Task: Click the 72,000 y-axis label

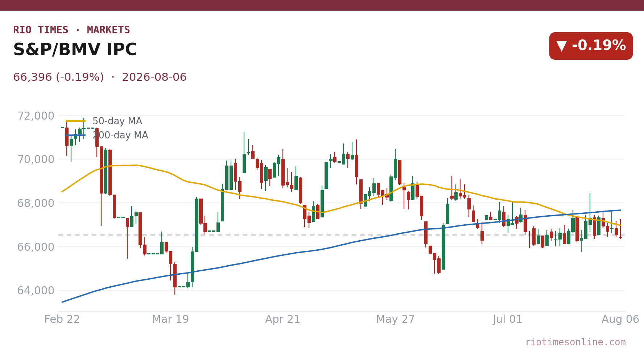Action: click(x=36, y=116)
